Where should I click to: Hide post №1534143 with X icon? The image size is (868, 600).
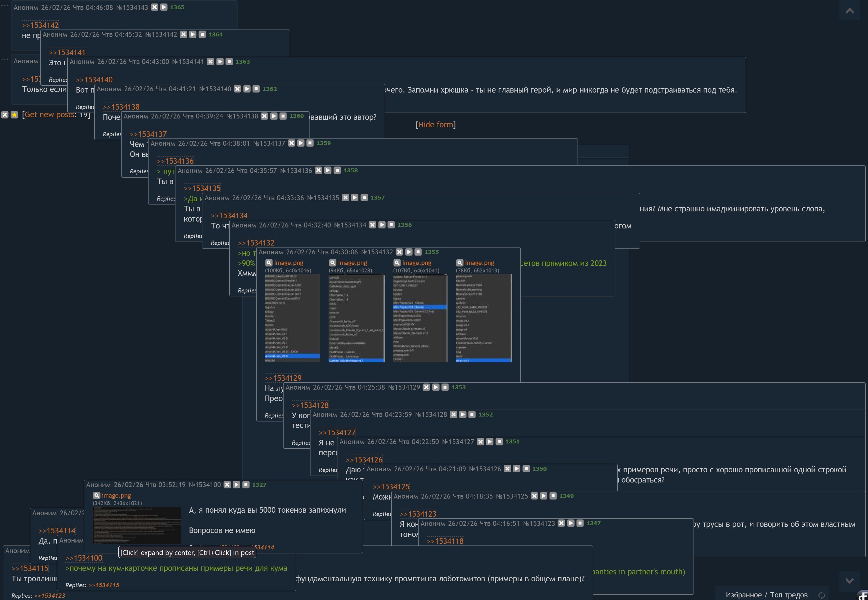click(154, 7)
